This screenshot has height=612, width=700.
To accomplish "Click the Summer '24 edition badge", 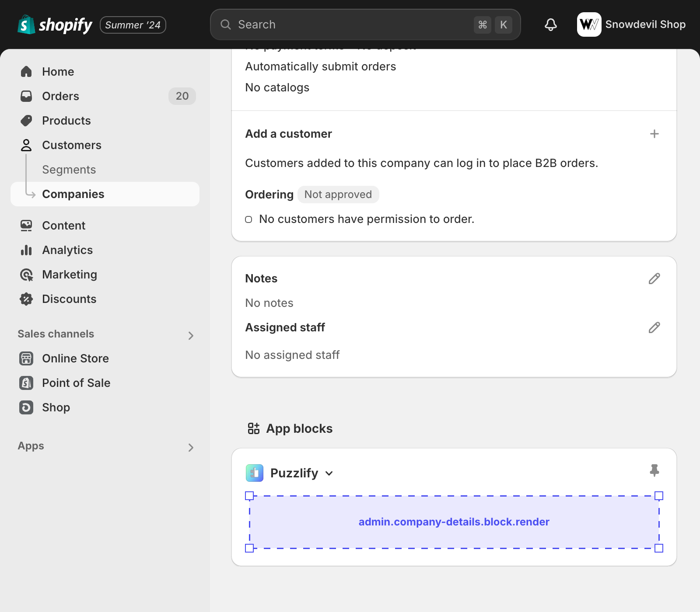I will pyautogui.click(x=133, y=25).
